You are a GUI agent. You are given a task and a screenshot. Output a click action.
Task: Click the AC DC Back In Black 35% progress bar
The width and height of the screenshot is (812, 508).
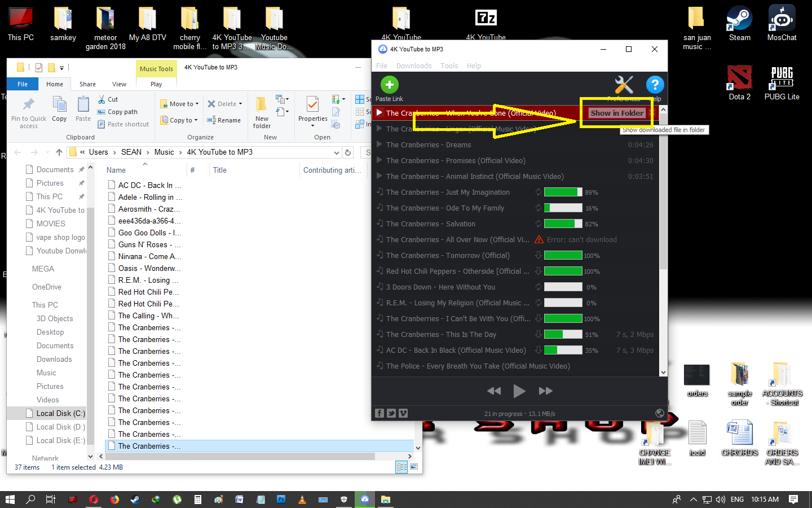click(563, 350)
